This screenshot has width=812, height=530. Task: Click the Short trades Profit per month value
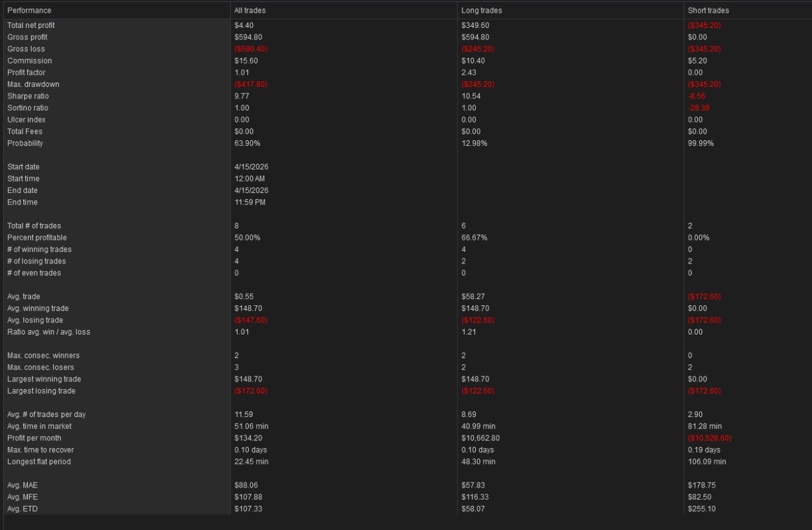(x=708, y=438)
